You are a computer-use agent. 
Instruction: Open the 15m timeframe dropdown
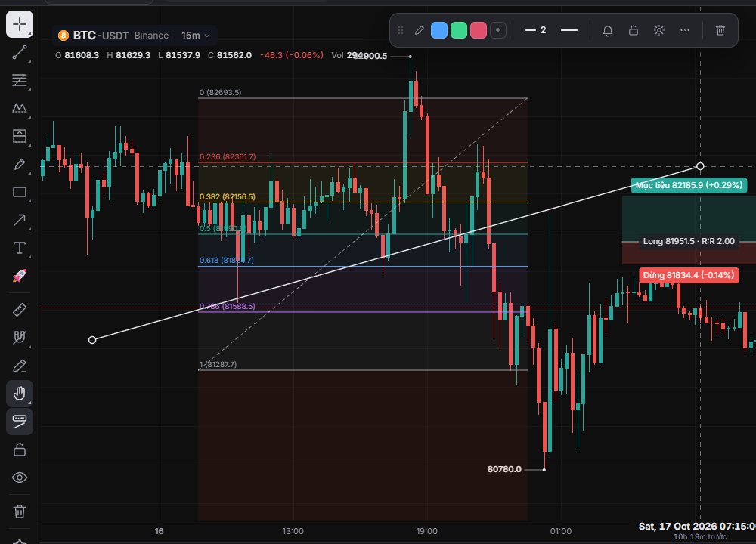point(195,36)
